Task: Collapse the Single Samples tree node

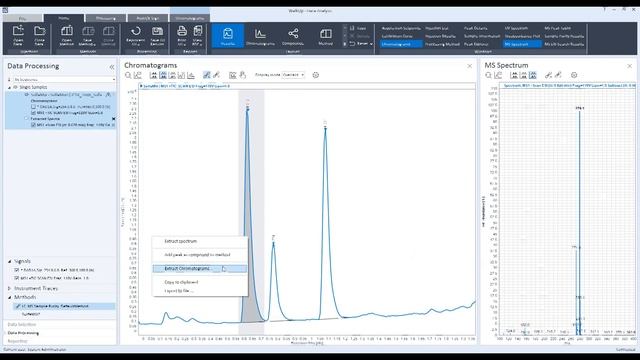Action: coord(9,87)
